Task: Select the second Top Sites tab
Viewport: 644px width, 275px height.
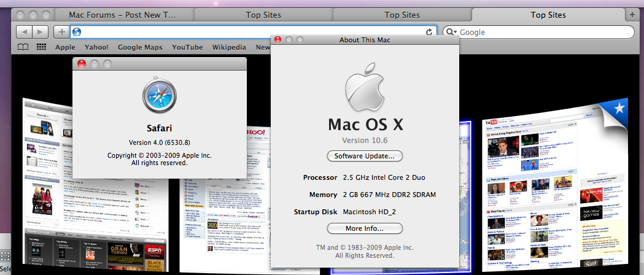Action: click(263, 15)
